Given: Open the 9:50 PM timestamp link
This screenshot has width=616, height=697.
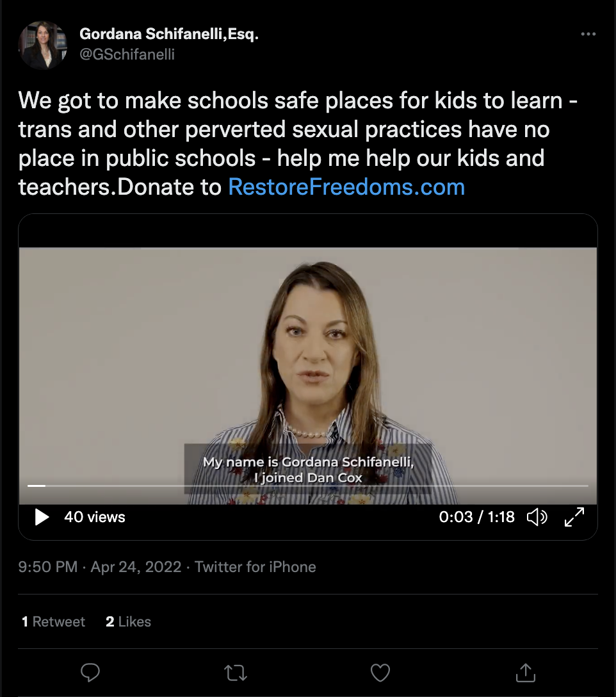Looking at the screenshot, I should [x=48, y=567].
